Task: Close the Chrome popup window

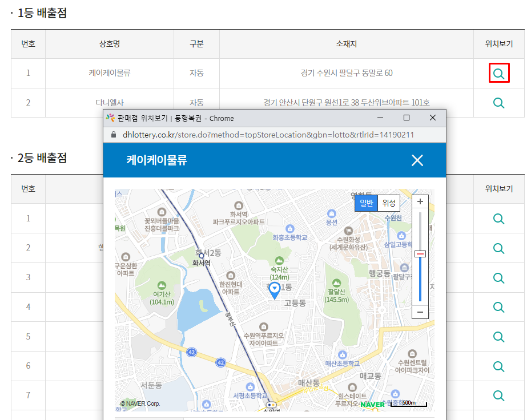Action: [432, 118]
